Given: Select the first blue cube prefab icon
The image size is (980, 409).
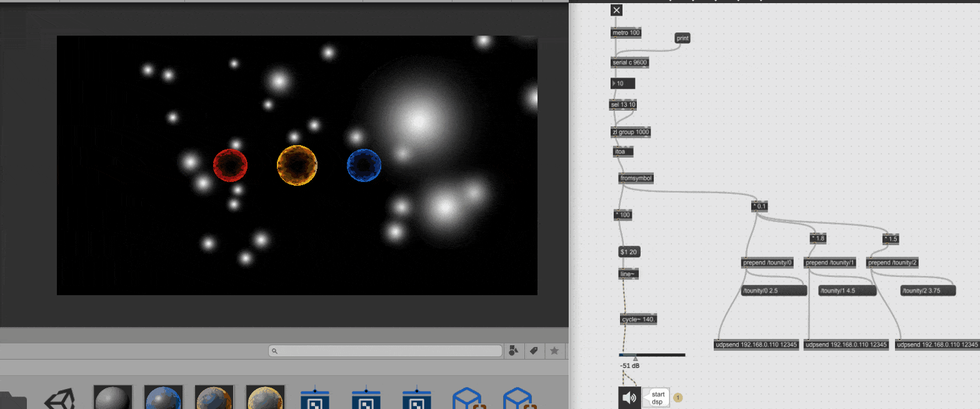Looking at the screenshot, I should click(x=467, y=399).
